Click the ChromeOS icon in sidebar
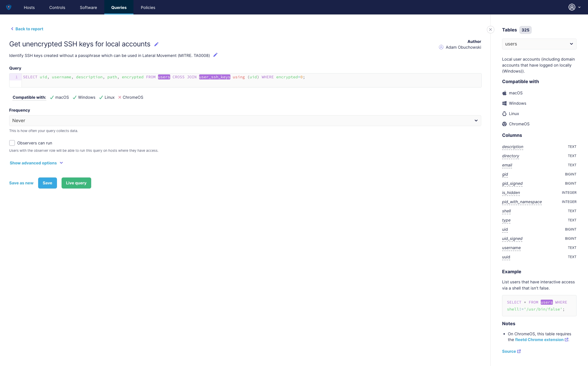Screen dimensions: 588x366 click(504, 124)
